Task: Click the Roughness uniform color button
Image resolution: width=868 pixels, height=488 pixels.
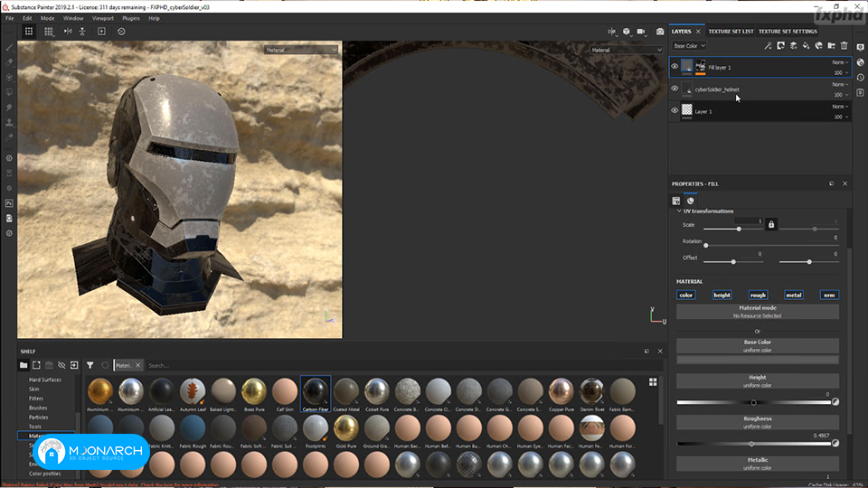Action: click(x=758, y=422)
